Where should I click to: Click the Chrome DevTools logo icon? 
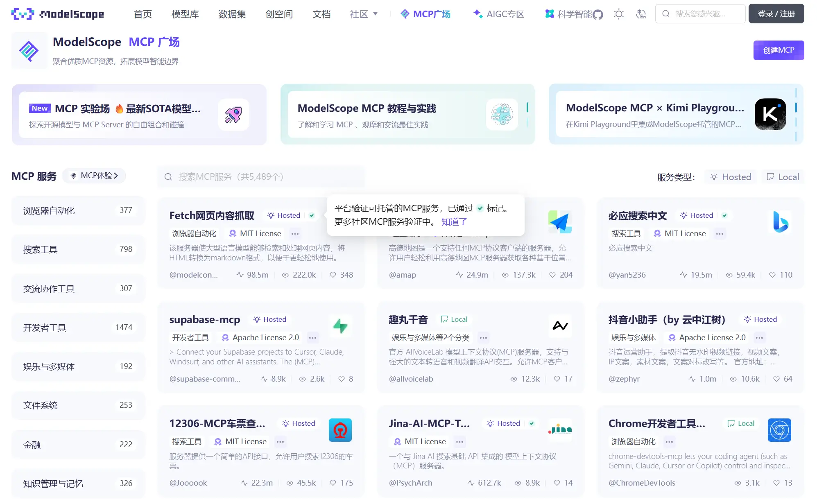(x=779, y=430)
